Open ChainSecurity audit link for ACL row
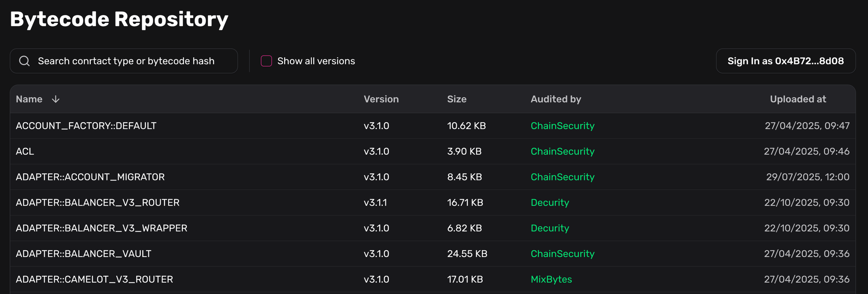Image resolution: width=868 pixels, height=294 pixels. (x=562, y=151)
